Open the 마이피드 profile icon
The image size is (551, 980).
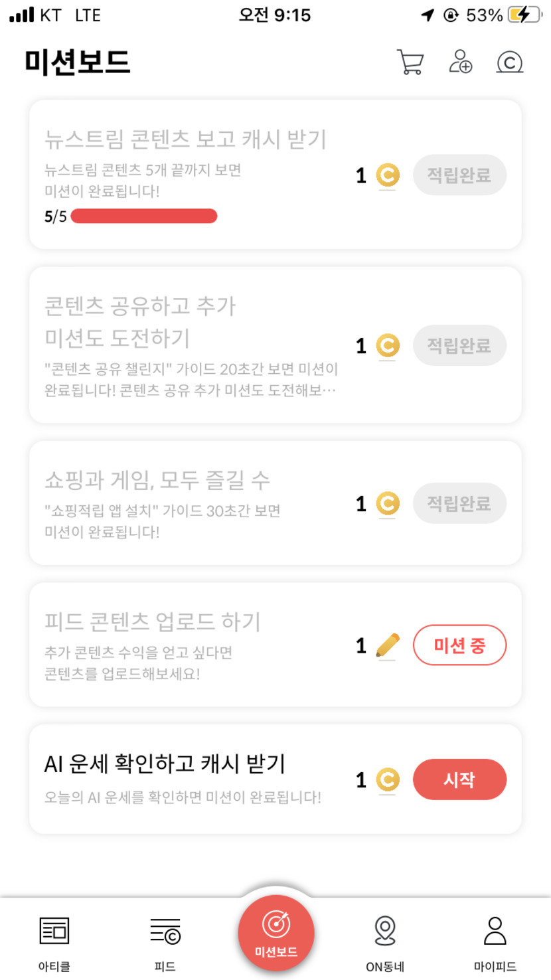(495, 931)
